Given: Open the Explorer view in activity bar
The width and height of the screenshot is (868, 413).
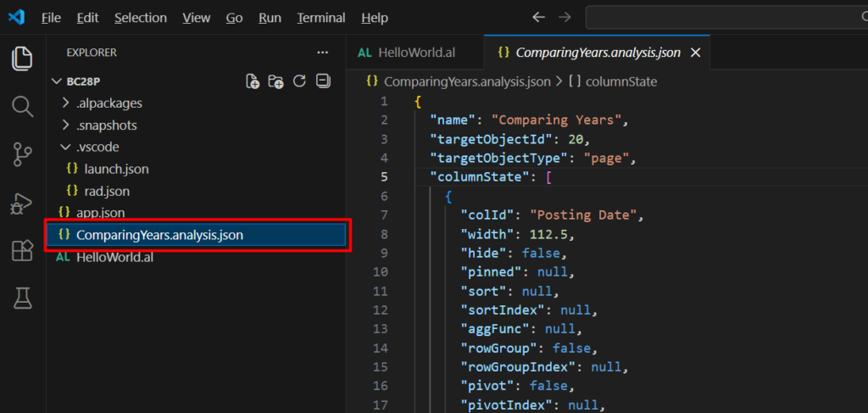Looking at the screenshot, I should pos(22,59).
